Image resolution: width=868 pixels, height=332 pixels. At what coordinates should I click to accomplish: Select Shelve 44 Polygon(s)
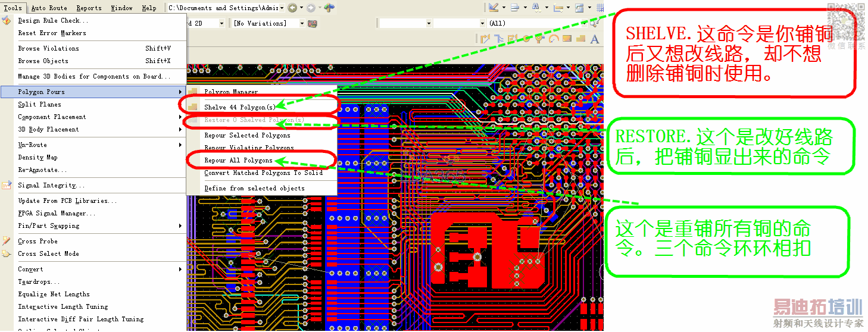tap(240, 108)
